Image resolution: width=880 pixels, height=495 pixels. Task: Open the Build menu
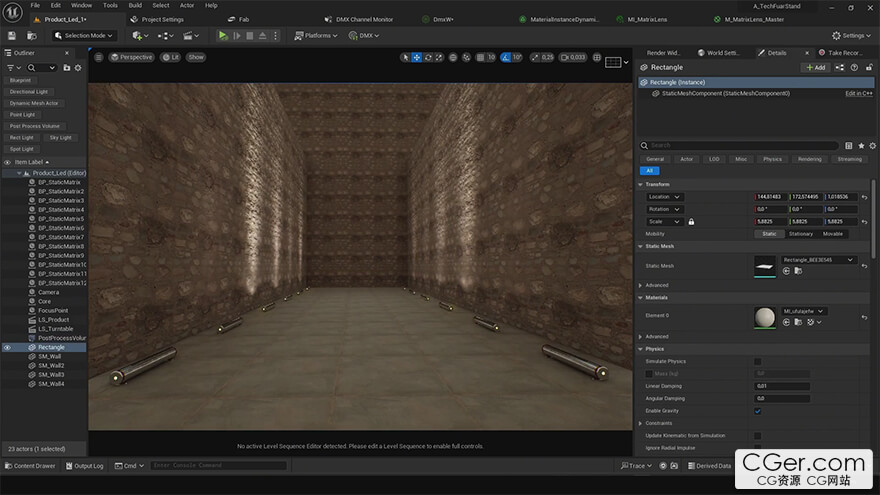[135, 5]
